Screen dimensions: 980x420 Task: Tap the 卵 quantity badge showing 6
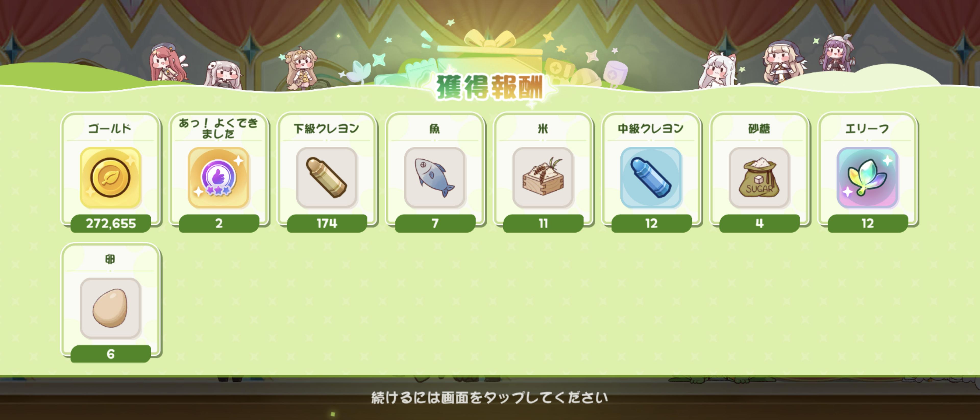tap(111, 354)
